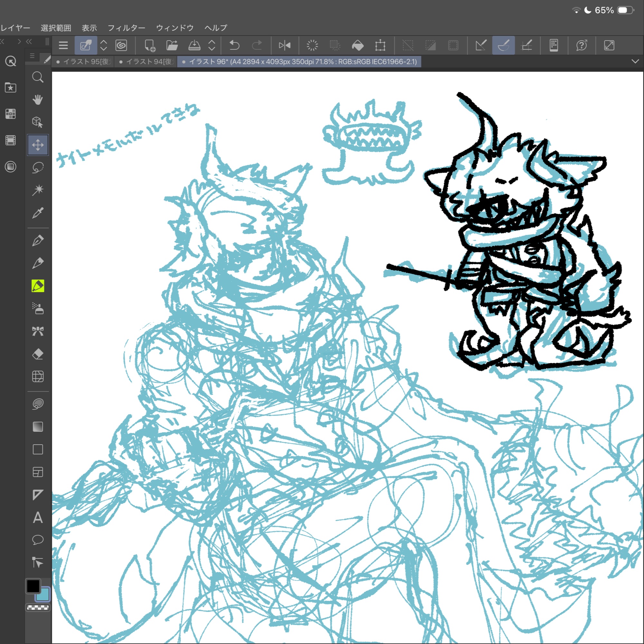644x644 pixels.
Task: Open the ヘルプ menu
Action: [x=216, y=28]
